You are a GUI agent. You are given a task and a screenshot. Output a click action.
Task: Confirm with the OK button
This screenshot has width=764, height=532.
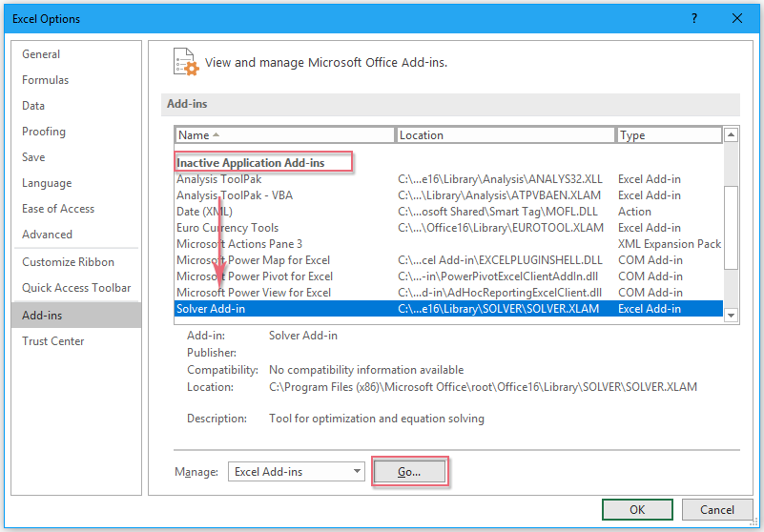(637, 509)
